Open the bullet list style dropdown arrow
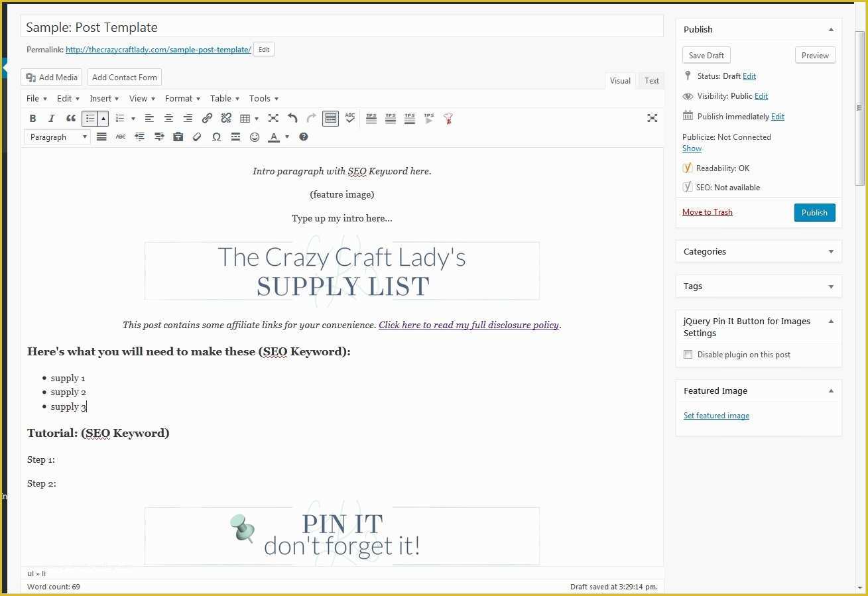The image size is (868, 596). coord(103,118)
